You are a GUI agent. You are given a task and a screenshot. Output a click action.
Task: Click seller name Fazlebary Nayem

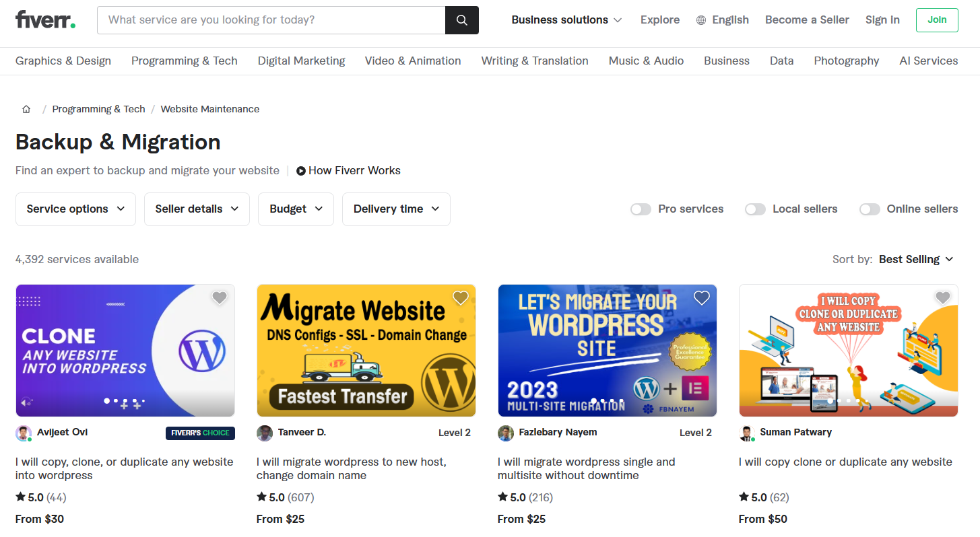coord(558,432)
